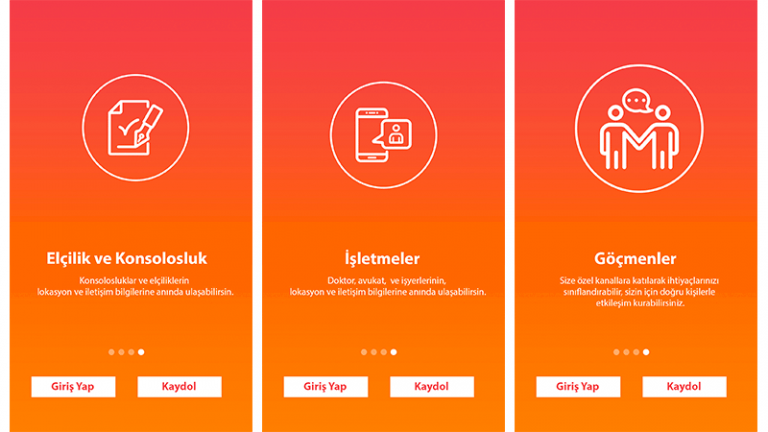Tap the İşletmeler heading
Image resolution: width=768 pixels, height=432 pixels.
coord(382,258)
